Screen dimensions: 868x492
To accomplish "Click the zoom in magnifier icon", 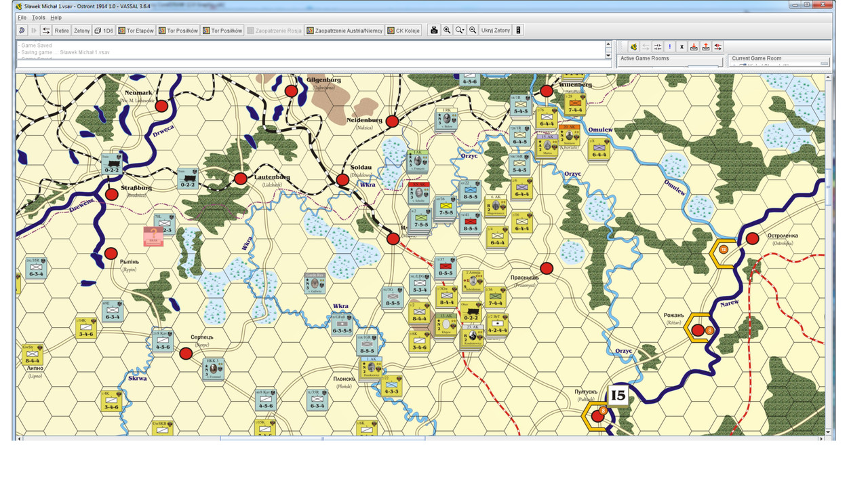I will (x=447, y=31).
